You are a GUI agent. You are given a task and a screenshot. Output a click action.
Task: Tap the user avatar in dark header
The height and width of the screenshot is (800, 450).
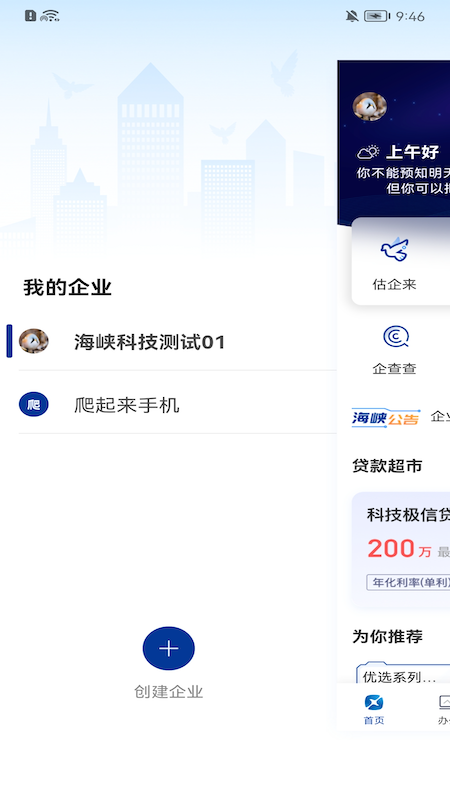pyautogui.click(x=369, y=107)
